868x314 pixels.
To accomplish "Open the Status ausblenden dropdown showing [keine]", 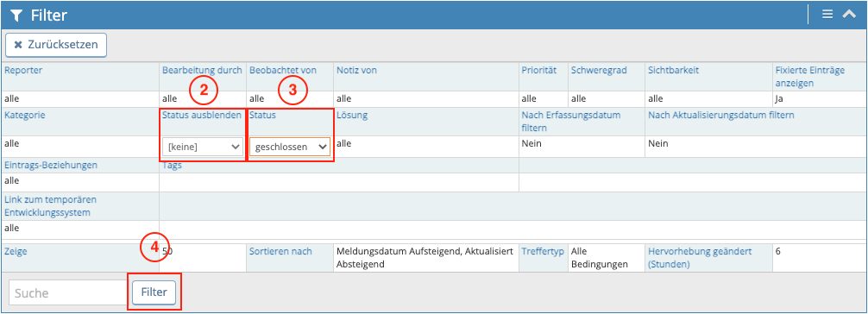I will pyautogui.click(x=203, y=148).
